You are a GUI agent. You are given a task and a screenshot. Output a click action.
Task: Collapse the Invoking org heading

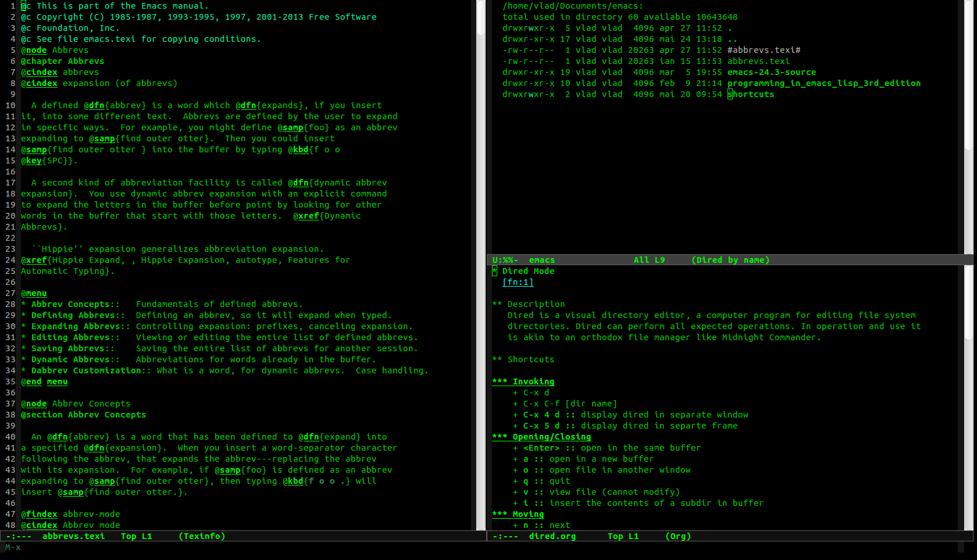(x=523, y=381)
